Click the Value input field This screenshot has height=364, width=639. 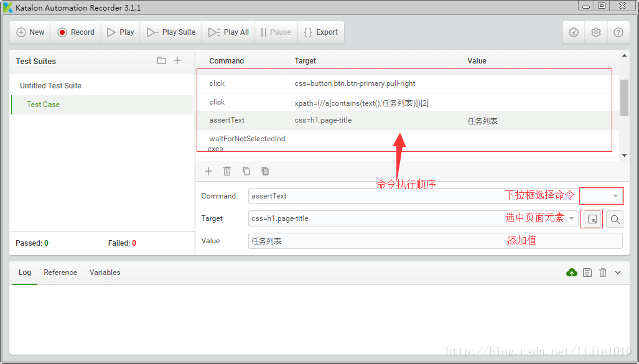[436, 241]
